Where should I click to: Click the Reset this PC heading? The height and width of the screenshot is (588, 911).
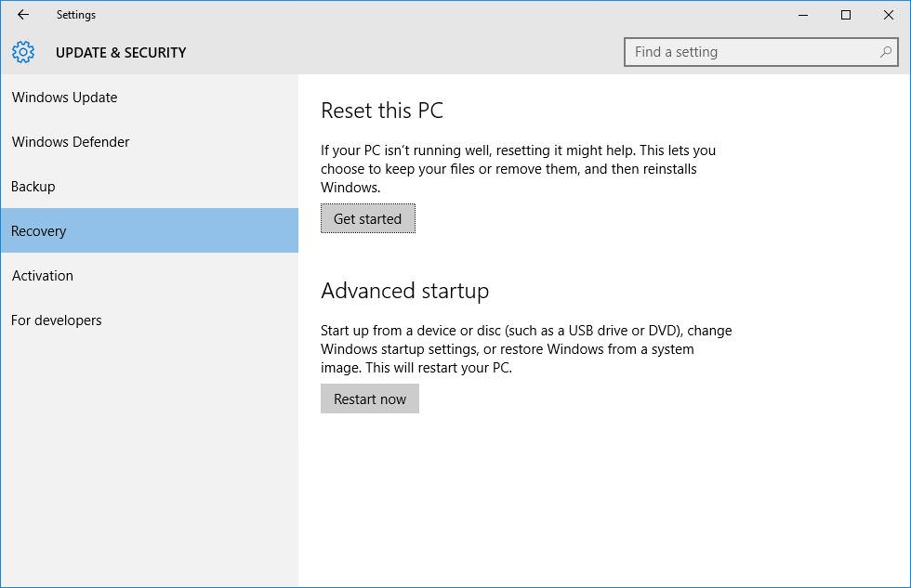[382, 111]
